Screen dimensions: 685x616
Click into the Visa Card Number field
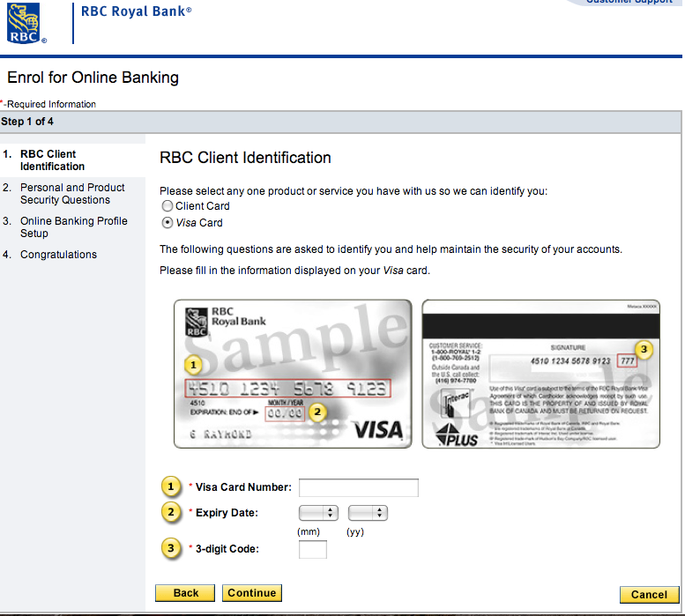point(359,487)
